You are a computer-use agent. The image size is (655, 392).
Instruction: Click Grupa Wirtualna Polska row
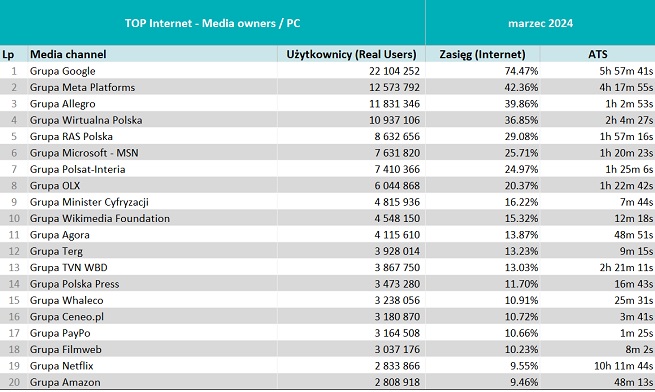click(x=328, y=120)
